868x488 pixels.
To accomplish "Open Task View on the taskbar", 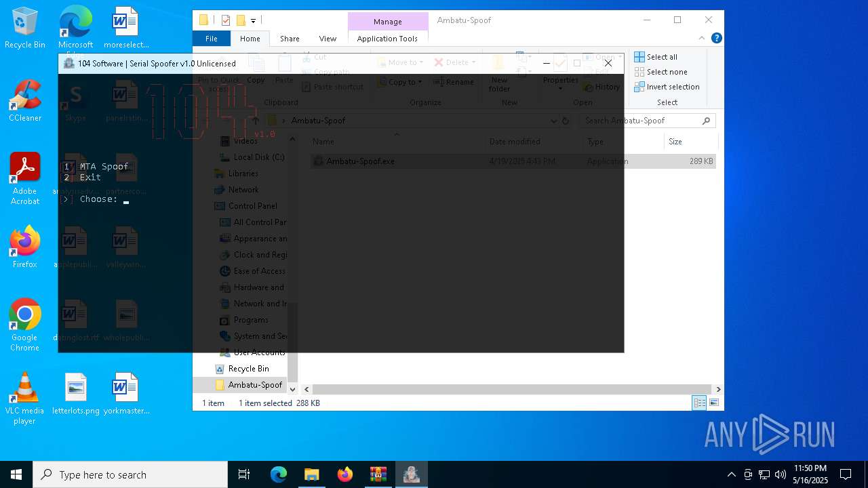I will [244, 474].
